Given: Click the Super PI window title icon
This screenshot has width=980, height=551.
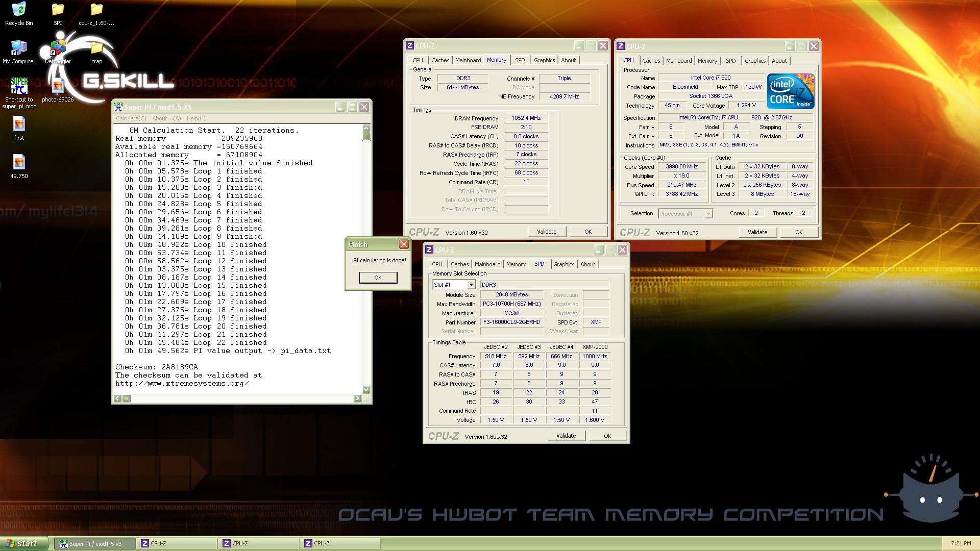Looking at the screenshot, I should pyautogui.click(x=118, y=107).
